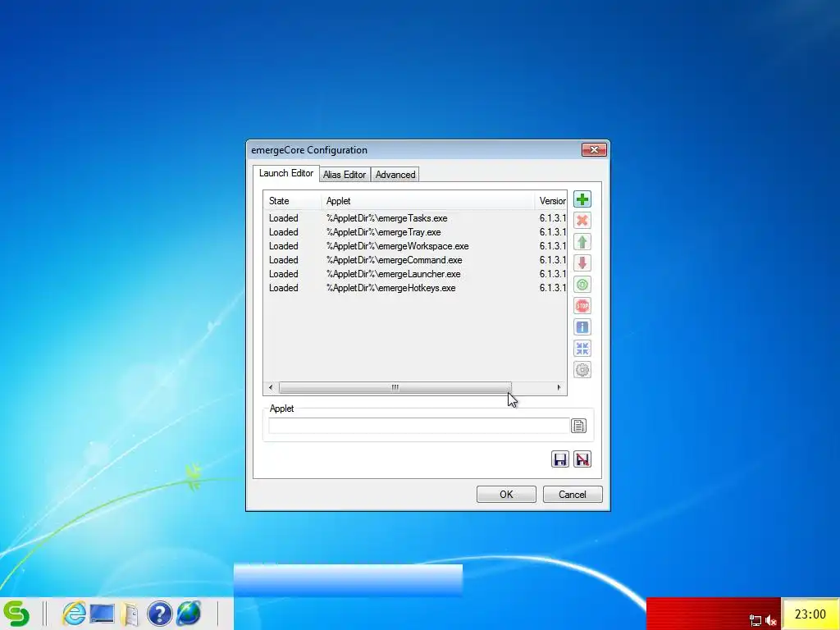This screenshot has height=630, width=840.
Task: Click the red X delete applet icon
Action: (582, 221)
